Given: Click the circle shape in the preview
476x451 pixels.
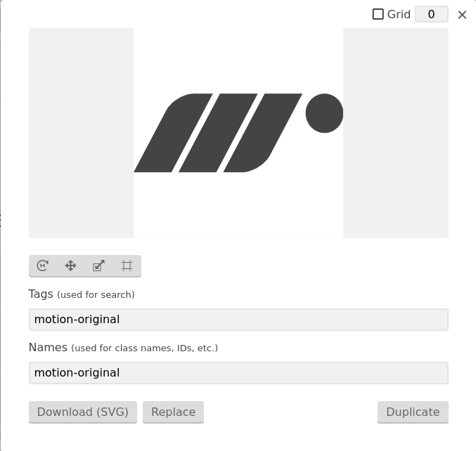Looking at the screenshot, I should pyautogui.click(x=324, y=113).
